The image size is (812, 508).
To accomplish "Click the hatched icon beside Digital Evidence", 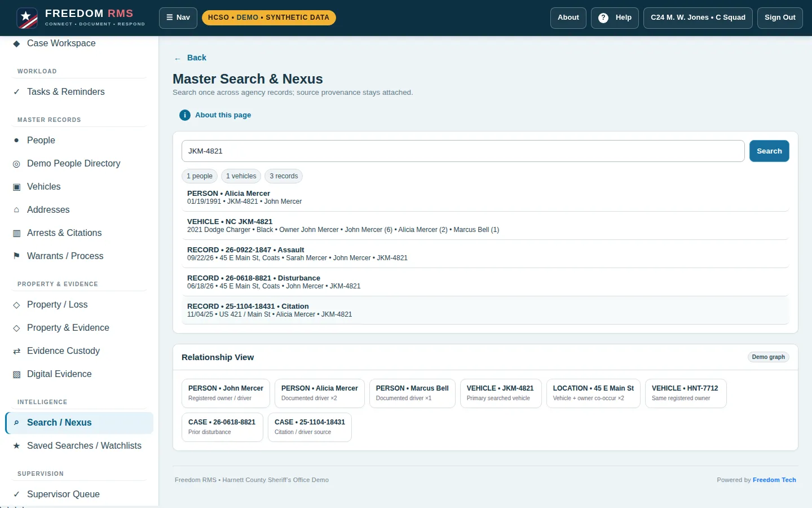I will point(16,374).
